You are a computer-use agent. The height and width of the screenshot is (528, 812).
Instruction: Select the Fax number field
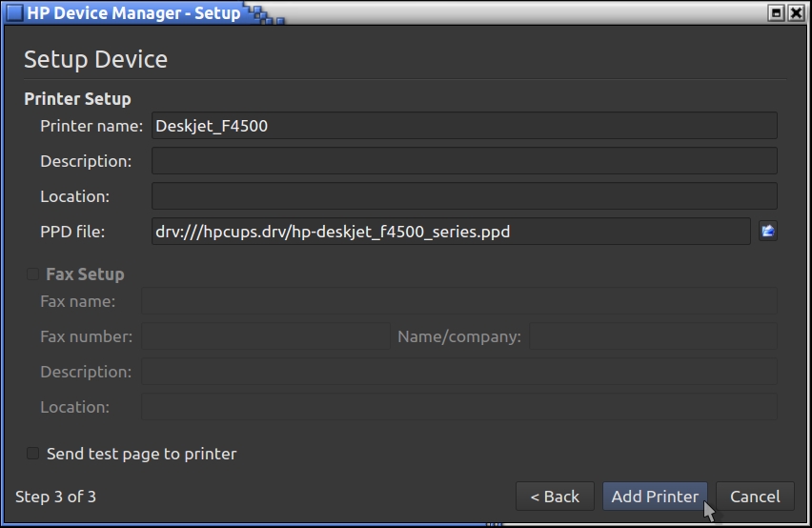[266, 336]
